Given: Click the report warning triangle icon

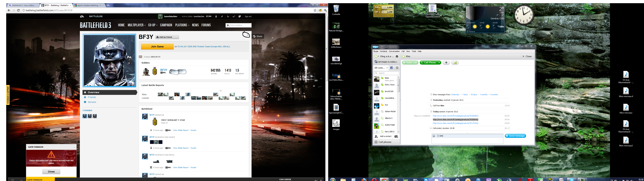Looking at the screenshot, I should (248, 35).
